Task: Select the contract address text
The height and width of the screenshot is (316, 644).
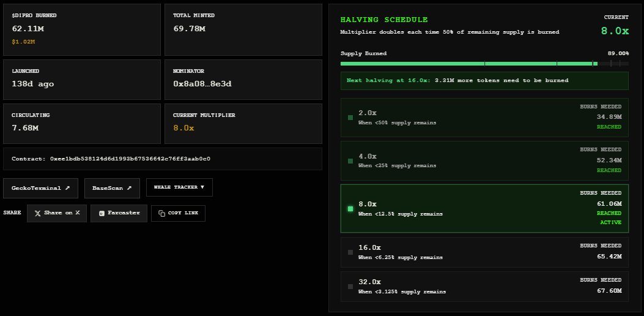Action: coord(130,159)
